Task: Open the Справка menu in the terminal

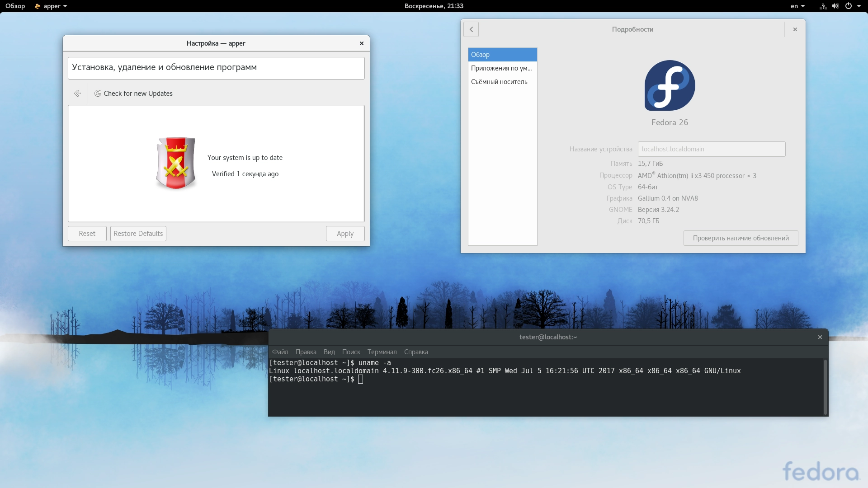Action: [416, 352]
